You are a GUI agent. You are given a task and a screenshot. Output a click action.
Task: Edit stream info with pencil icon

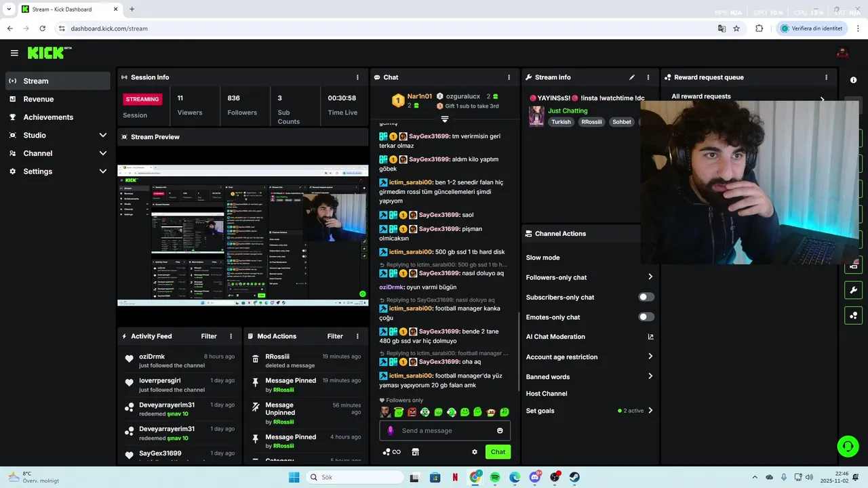(632, 77)
